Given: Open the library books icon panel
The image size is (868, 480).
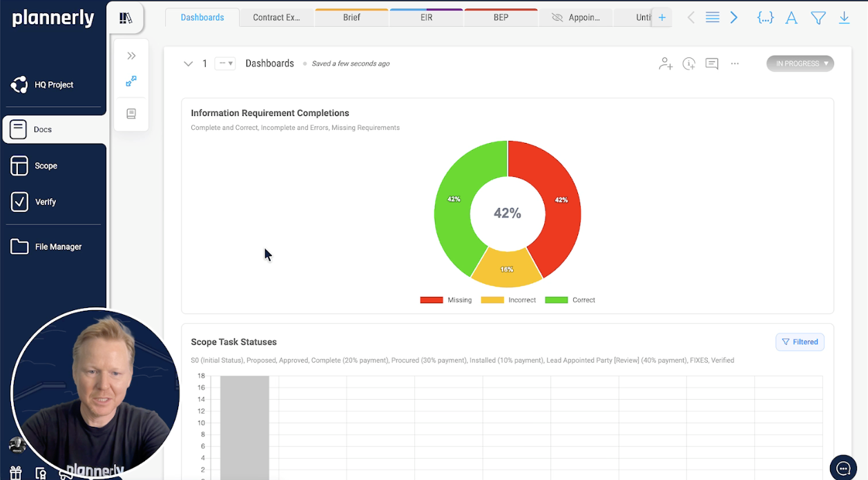Looking at the screenshot, I should point(126,18).
